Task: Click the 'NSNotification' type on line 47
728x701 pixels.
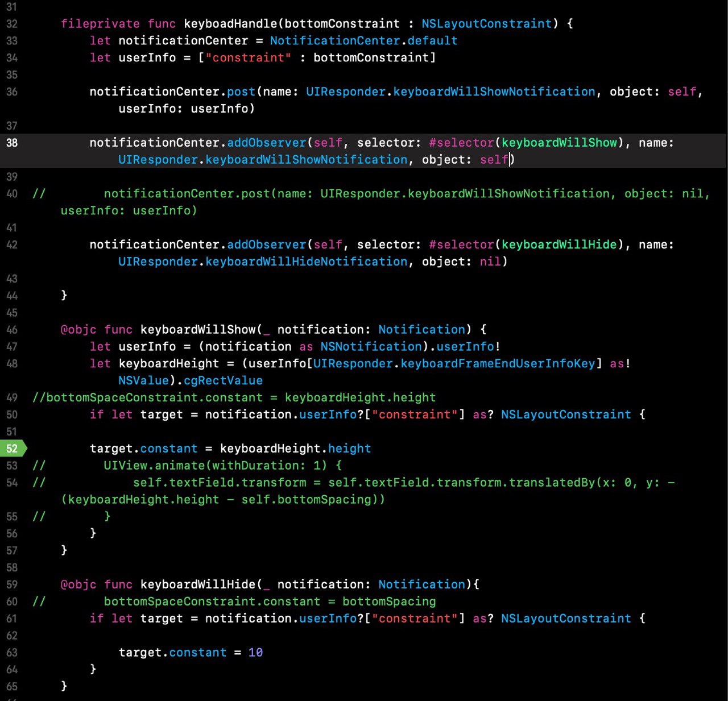Action: click(x=371, y=347)
